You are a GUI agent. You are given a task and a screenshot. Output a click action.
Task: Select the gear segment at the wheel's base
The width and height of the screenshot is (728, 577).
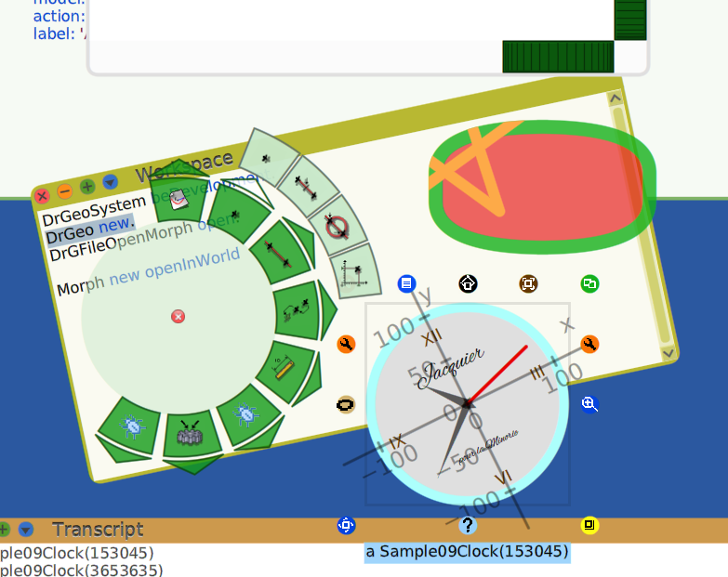coord(191,434)
